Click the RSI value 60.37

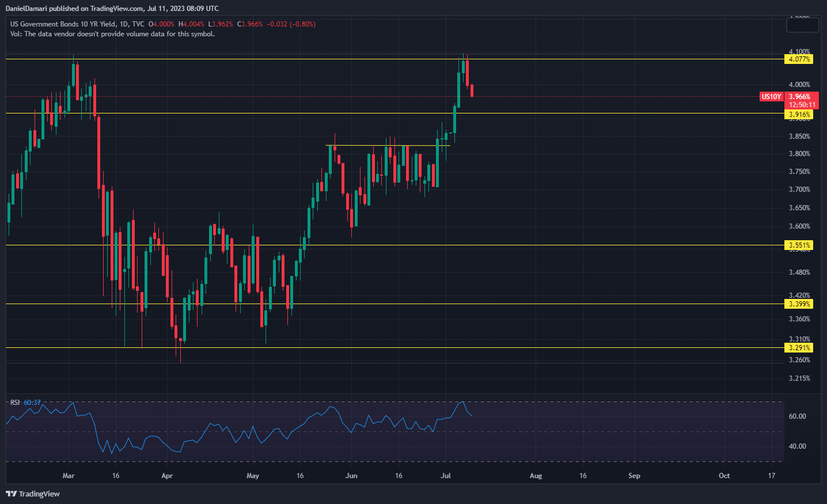[x=32, y=403]
